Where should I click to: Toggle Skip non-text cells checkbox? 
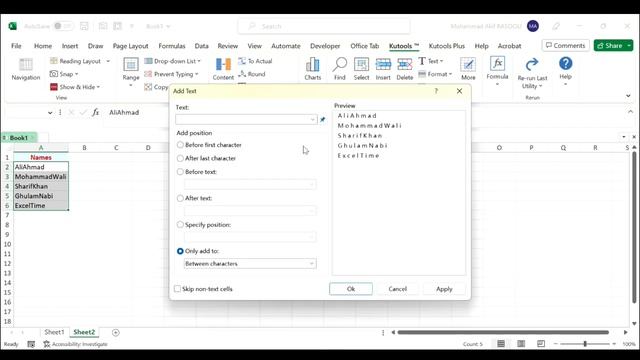pyautogui.click(x=177, y=289)
